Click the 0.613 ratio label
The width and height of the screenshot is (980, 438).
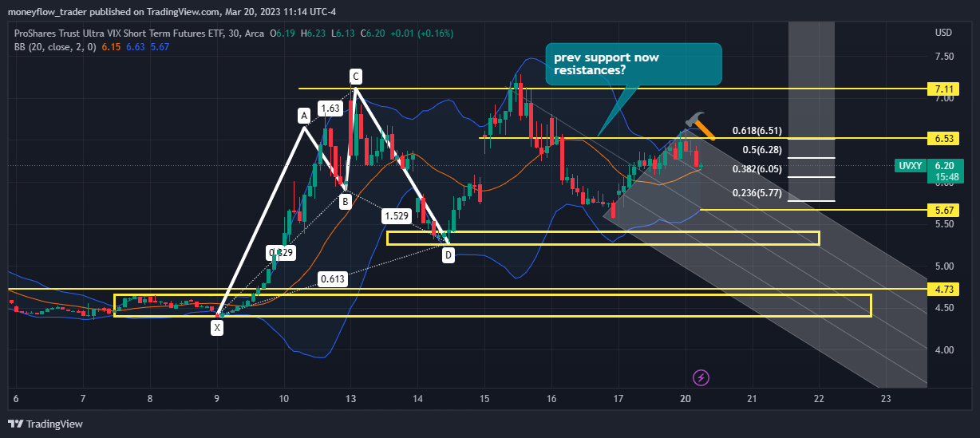333,279
